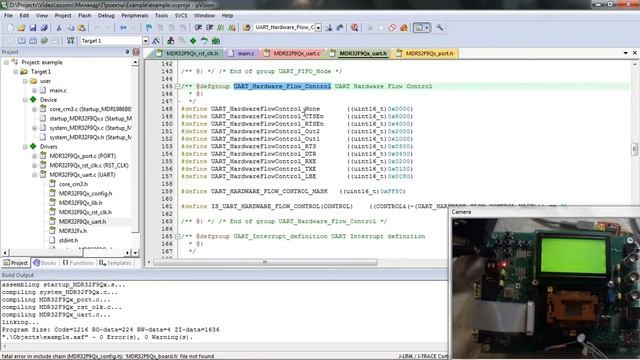Screen dimensions: 640x360
Task: Click the Pack Installer icon
Action: (216, 41)
